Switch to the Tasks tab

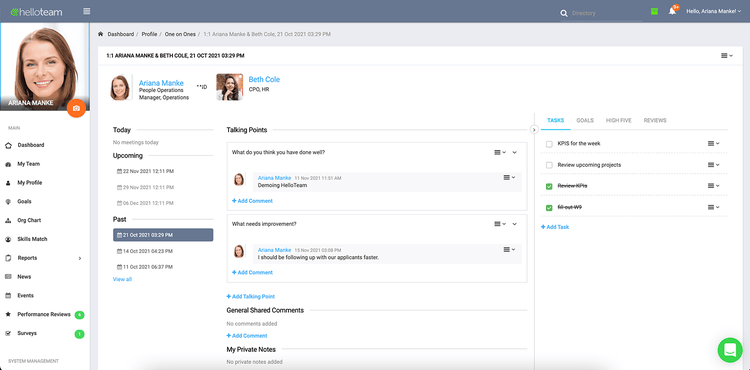coord(556,120)
